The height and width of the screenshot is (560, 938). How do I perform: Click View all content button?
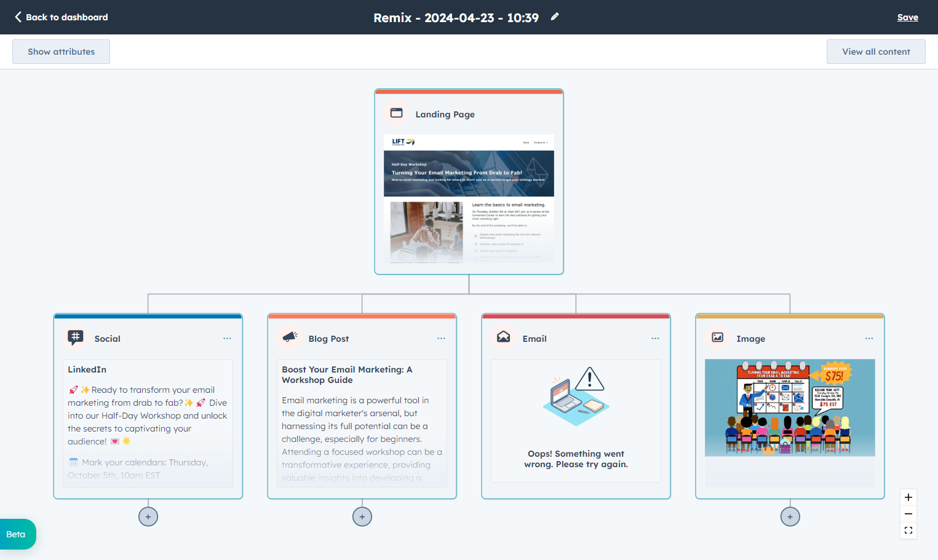(876, 52)
